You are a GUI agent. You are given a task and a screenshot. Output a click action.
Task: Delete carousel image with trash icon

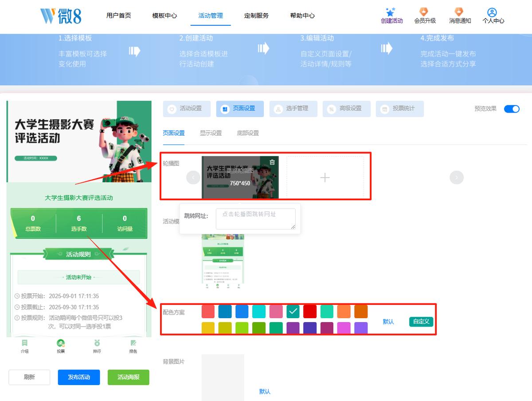(272, 162)
